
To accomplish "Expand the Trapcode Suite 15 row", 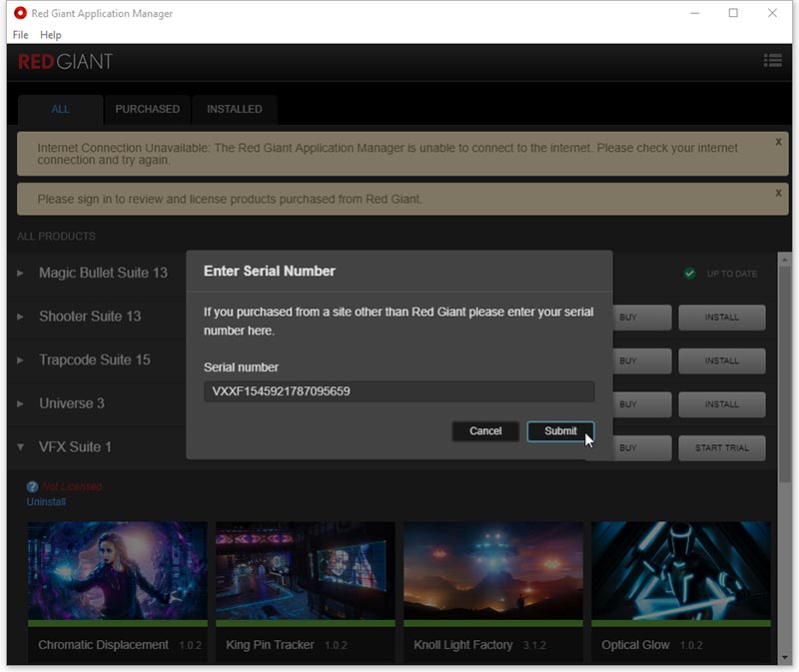I will [x=21, y=360].
